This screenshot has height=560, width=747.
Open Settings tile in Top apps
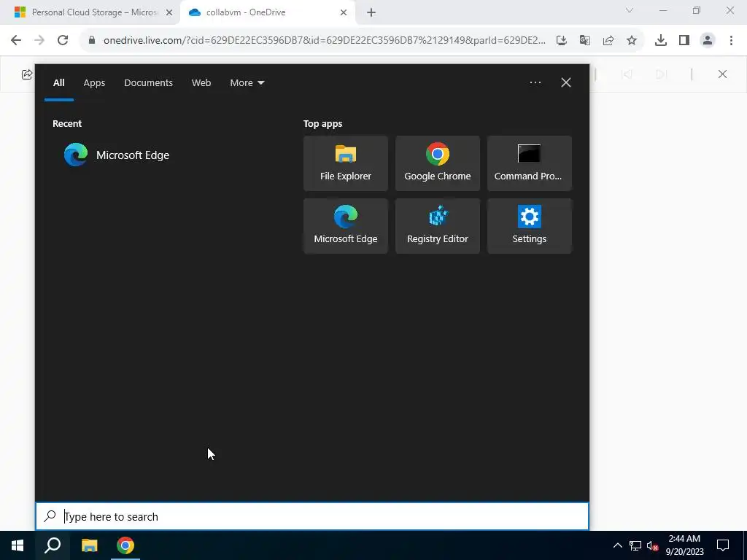click(530, 226)
